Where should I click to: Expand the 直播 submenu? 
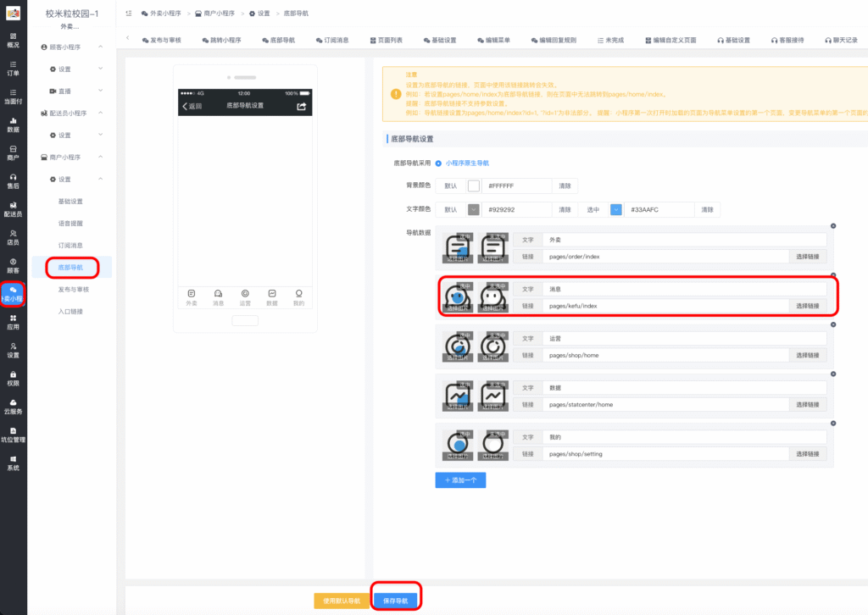pyautogui.click(x=100, y=91)
